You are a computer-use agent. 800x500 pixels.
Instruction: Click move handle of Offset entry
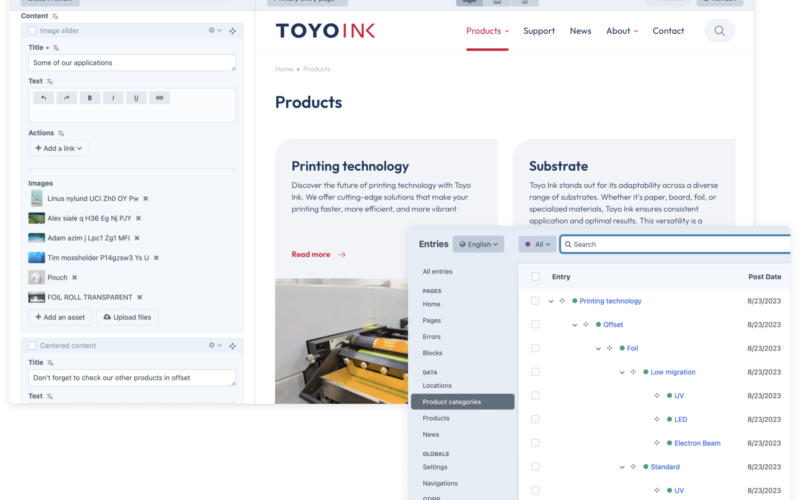click(586, 324)
